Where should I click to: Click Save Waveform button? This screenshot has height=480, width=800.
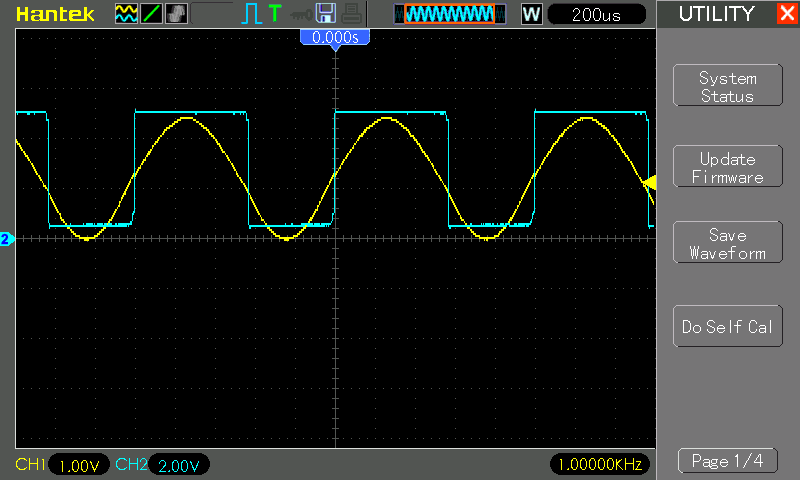728,242
